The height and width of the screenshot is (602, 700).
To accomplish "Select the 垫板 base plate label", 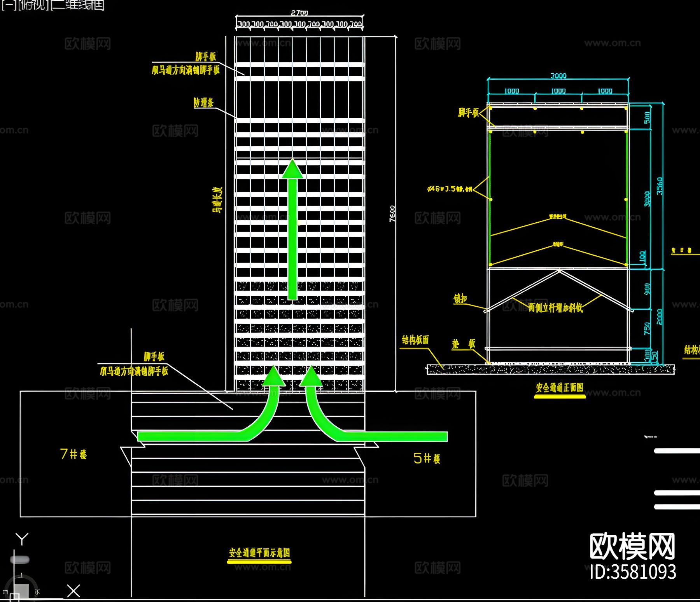I will click(464, 344).
